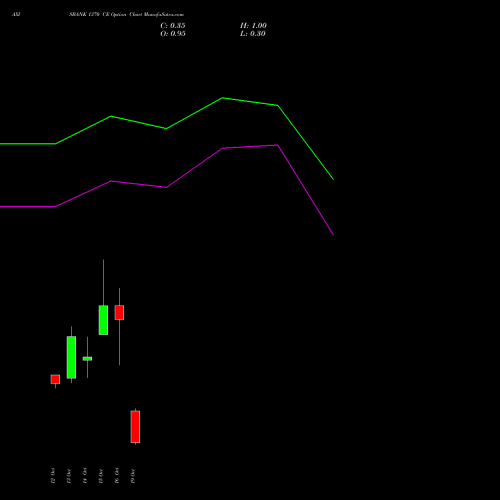Click the low value "L: 0.30"
The height and width of the screenshot is (500, 500).
tap(253, 34)
